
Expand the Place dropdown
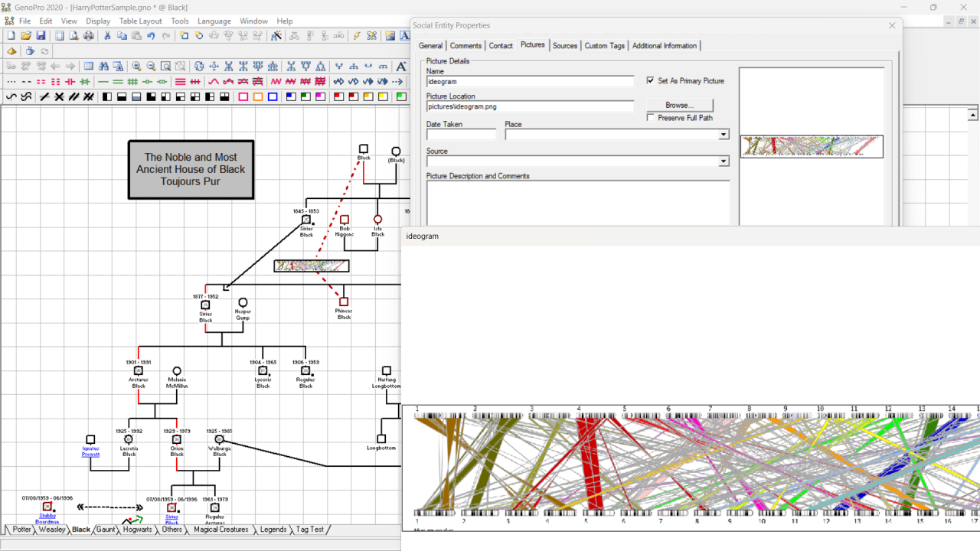pos(724,135)
